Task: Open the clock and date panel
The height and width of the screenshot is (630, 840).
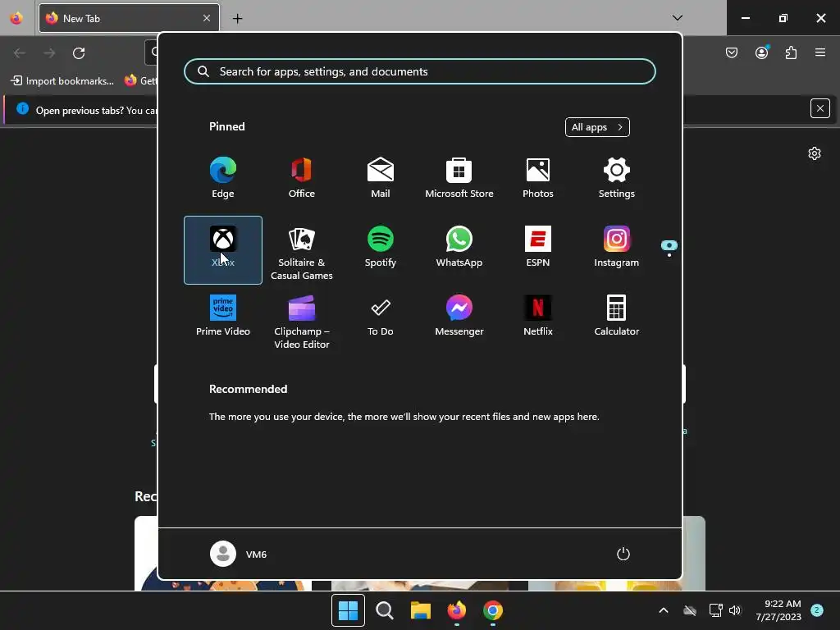Action: click(x=778, y=610)
